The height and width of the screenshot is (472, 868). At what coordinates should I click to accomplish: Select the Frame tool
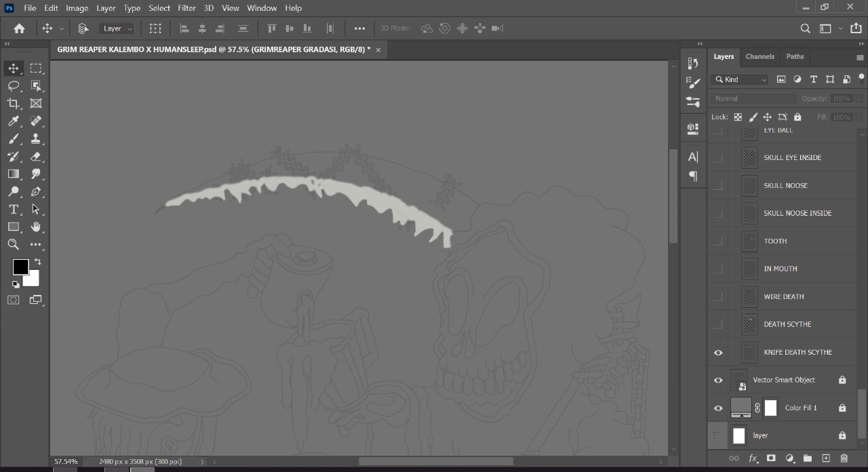36,104
